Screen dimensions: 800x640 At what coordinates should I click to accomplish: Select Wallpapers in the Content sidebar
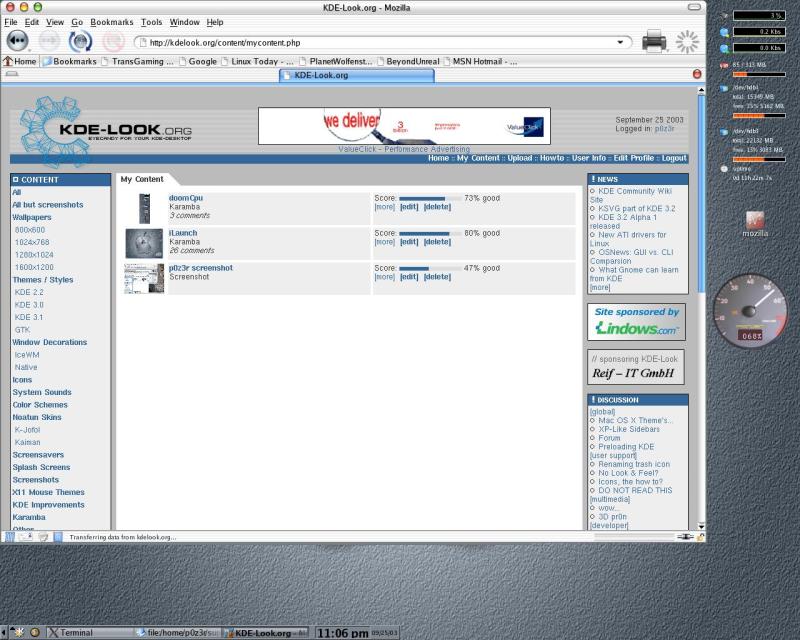(32, 217)
